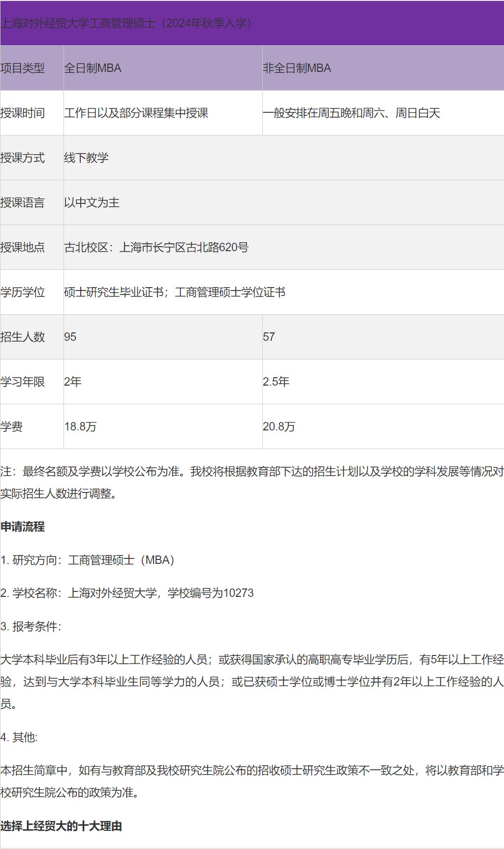
Task: Click the enrollment number 57
Action: 269,337
